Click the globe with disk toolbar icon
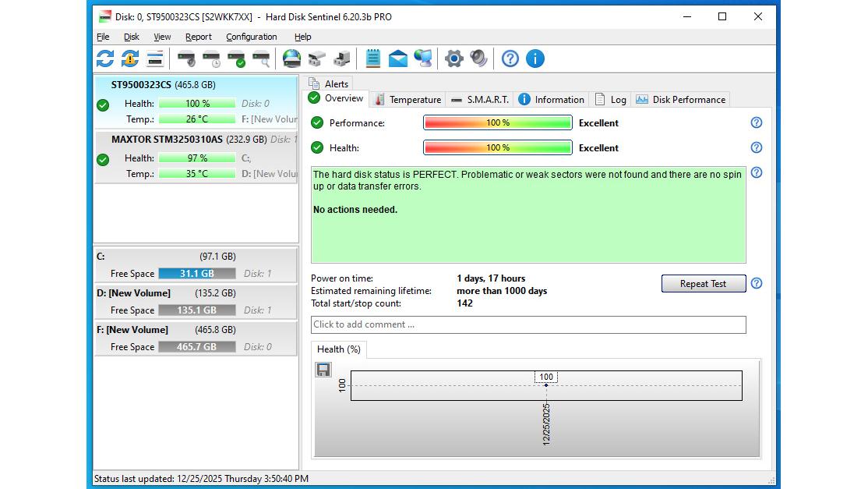Screen dimensions: 868x489 click(291, 58)
